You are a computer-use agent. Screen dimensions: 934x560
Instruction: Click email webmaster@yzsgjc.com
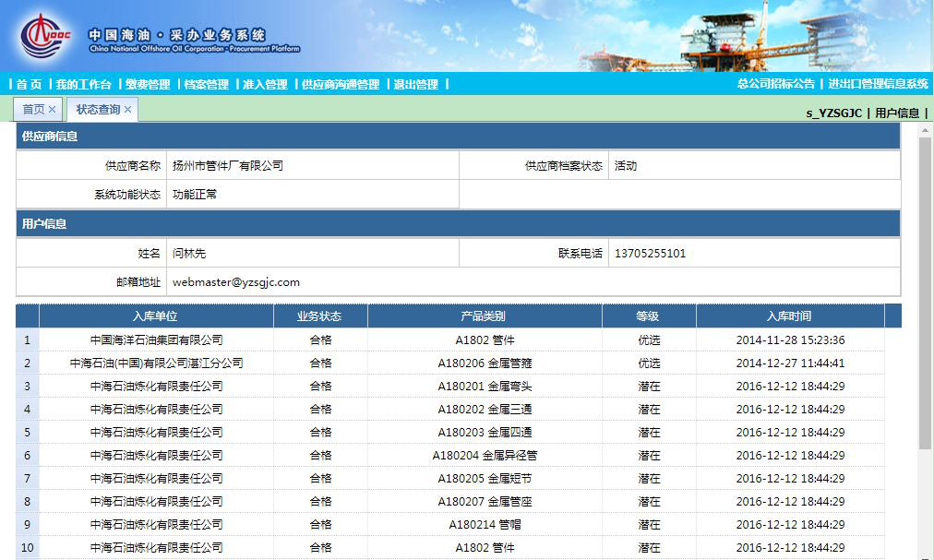236,282
